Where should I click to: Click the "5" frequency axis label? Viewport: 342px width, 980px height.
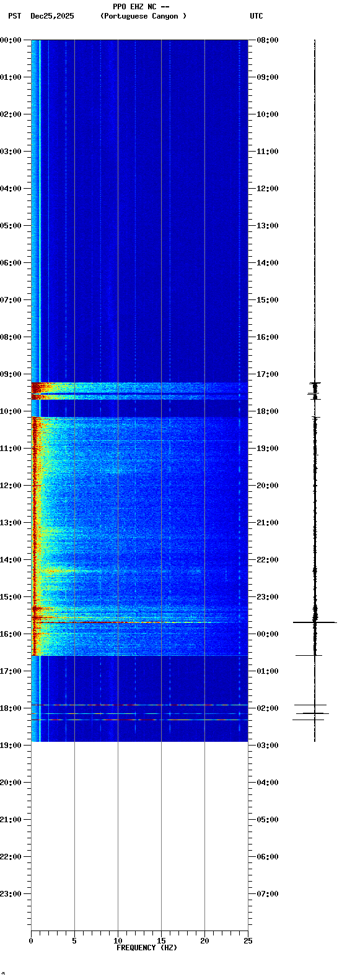(74, 941)
